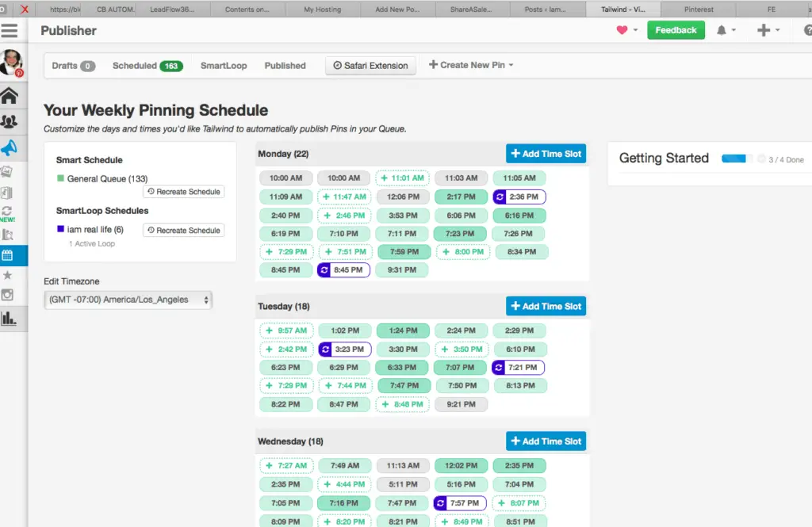This screenshot has width=812, height=527.
Task: Click the Safari Extension button
Action: click(371, 66)
